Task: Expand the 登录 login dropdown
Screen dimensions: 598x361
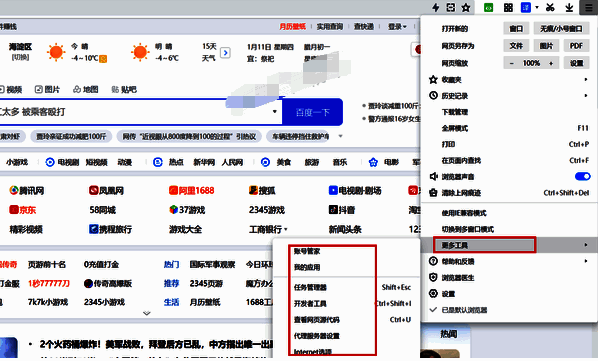Action: [x=397, y=27]
